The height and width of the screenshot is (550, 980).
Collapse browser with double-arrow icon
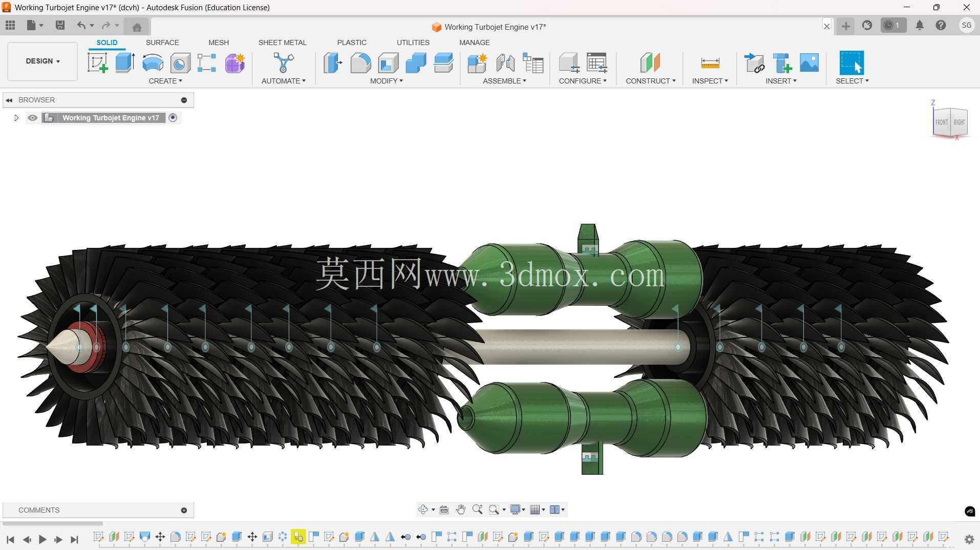[9, 100]
